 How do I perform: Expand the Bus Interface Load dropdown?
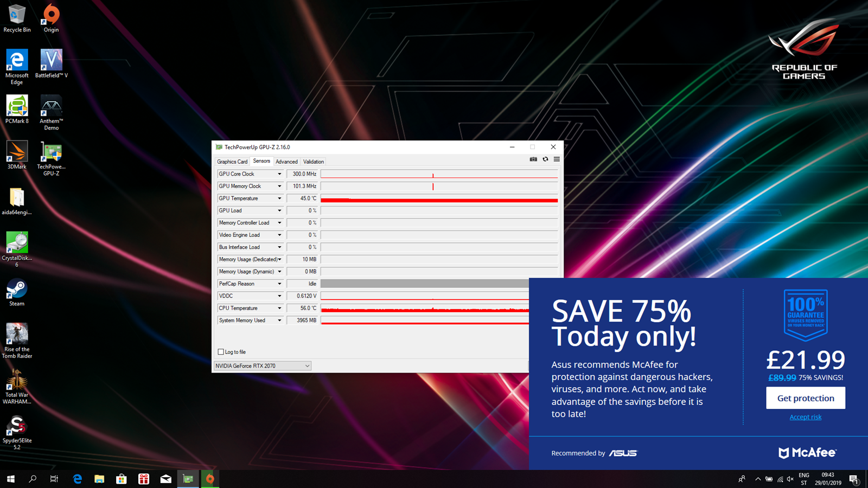[279, 247]
